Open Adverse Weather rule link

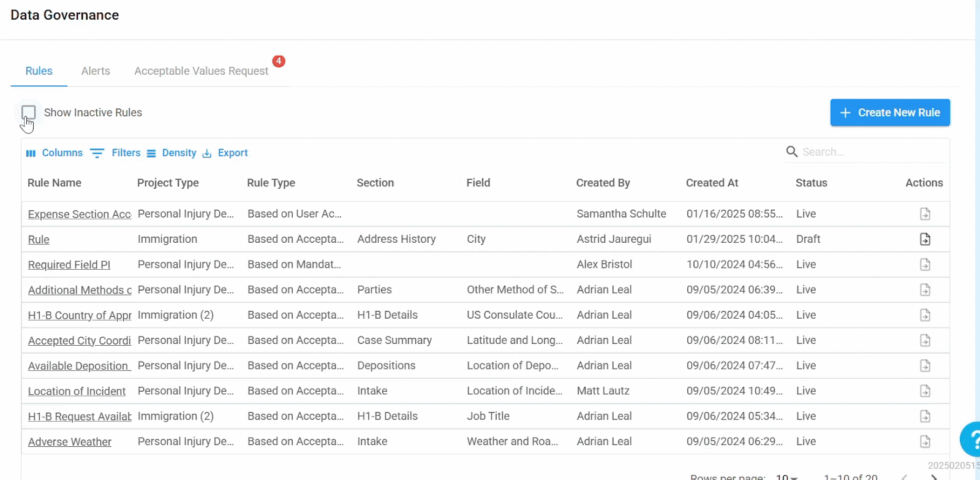[70, 442]
